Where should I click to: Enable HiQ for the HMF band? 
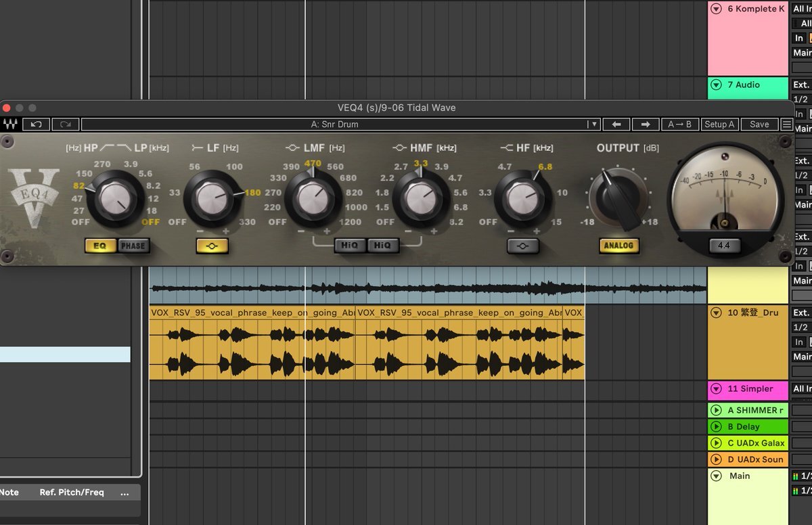382,246
